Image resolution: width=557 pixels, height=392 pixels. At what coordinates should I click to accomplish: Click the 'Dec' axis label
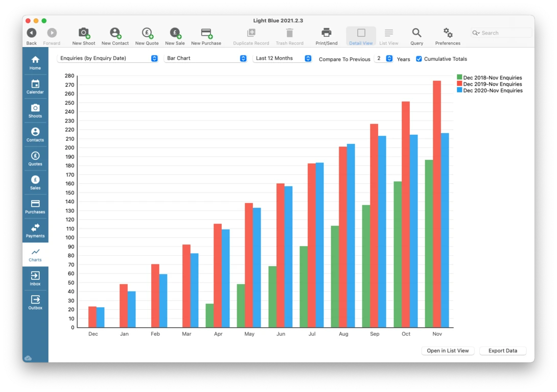pos(93,334)
